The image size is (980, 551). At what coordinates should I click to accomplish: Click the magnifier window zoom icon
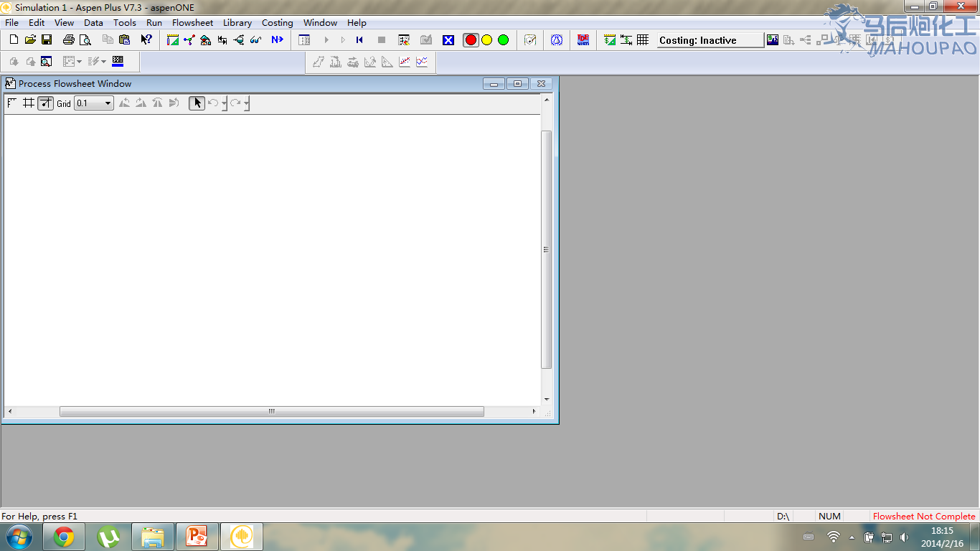pyautogui.click(x=47, y=62)
